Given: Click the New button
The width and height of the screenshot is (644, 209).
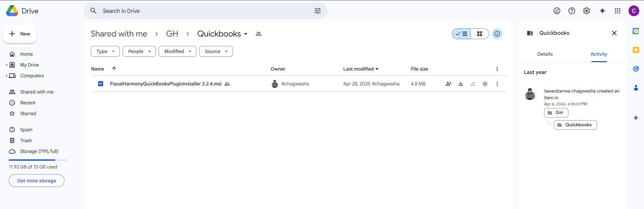Looking at the screenshot, I should (20, 34).
